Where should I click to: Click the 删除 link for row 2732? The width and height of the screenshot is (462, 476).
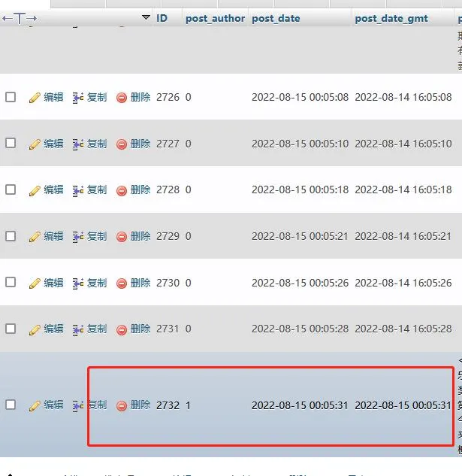140,405
